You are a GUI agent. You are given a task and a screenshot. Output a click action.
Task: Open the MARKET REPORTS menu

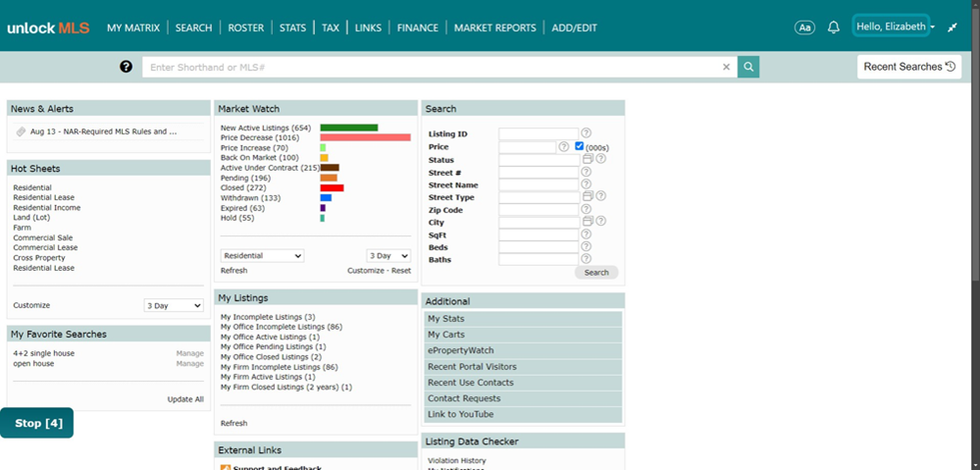495,28
